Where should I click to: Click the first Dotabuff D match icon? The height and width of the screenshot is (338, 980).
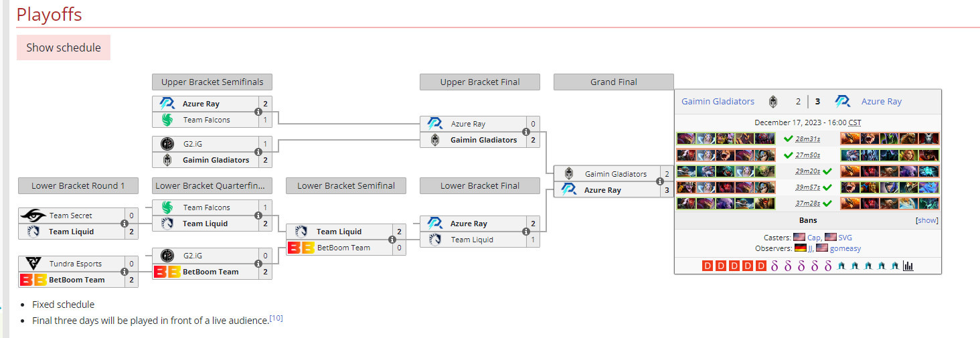pos(708,266)
